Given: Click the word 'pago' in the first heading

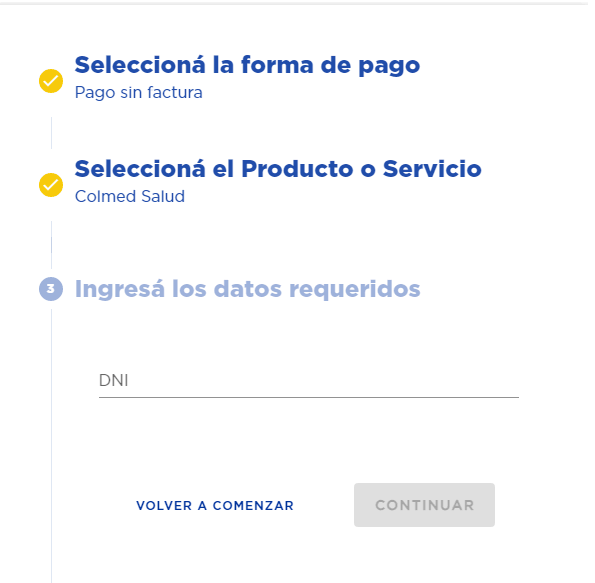Looking at the screenshot, I should tap(389, 67).
